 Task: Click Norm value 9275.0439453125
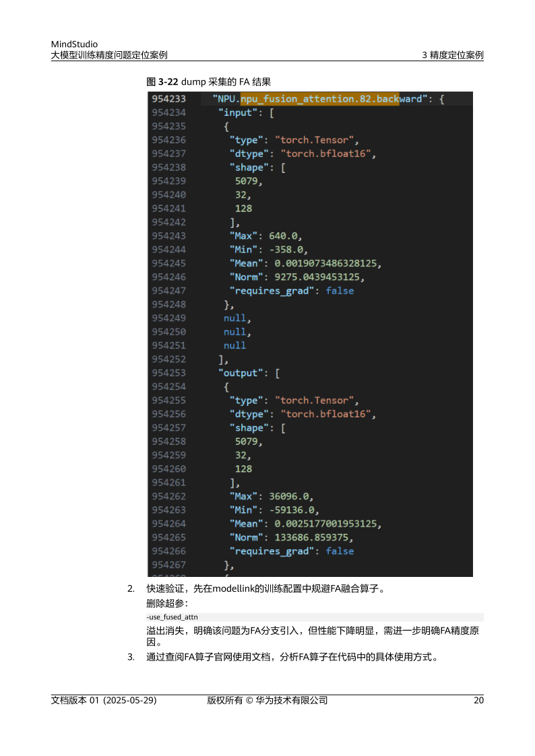319,277
